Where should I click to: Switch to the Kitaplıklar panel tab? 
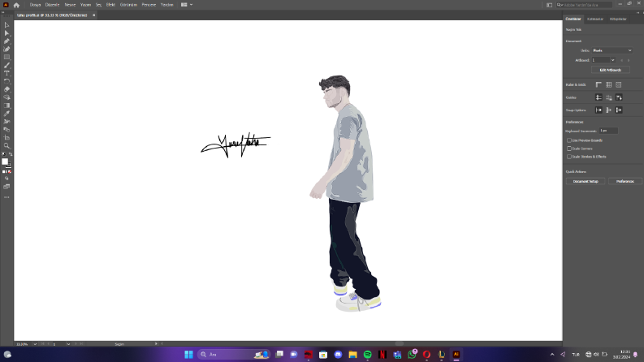618,19
